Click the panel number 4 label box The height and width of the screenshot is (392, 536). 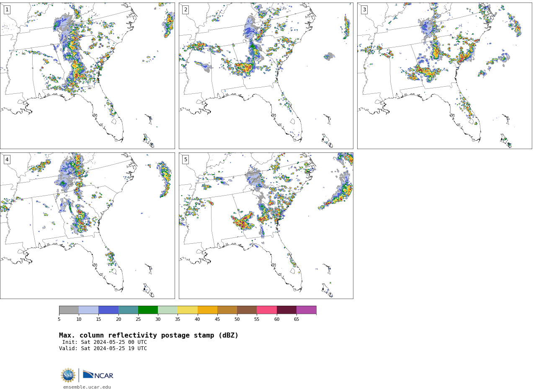[x=7, y=160]
